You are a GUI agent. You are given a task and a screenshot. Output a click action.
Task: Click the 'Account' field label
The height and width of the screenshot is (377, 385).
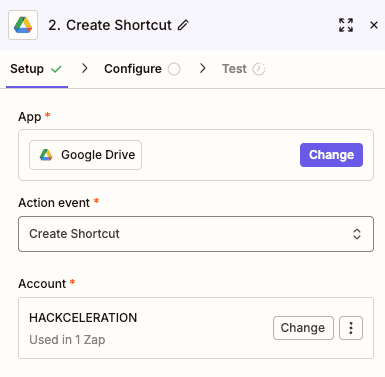point(42,284)
